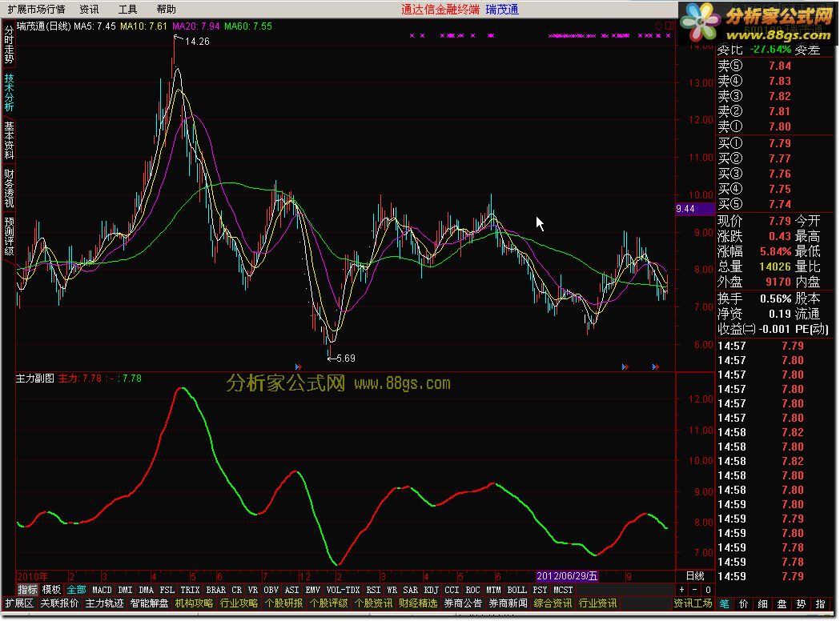Click the red square window icon atop chart
This screenshot has width=840, height=621.
669,26
